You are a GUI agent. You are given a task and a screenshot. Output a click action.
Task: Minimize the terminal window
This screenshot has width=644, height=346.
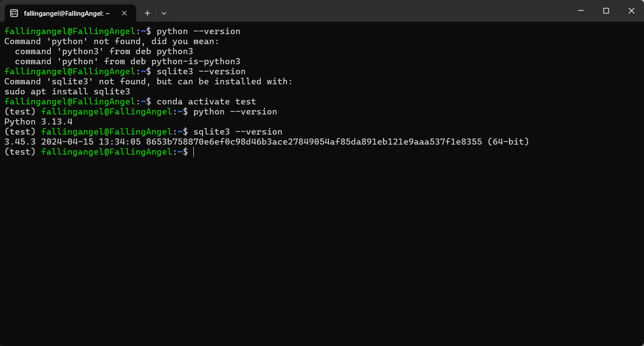tap(581, 11)
